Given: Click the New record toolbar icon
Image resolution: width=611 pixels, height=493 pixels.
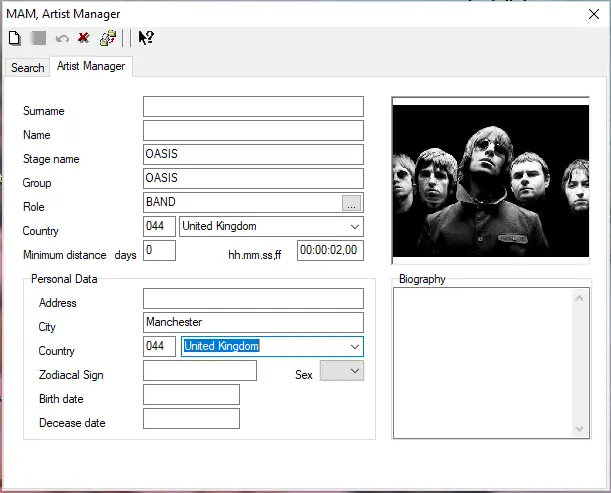Looking at the screenshot, I should (15, 38).
